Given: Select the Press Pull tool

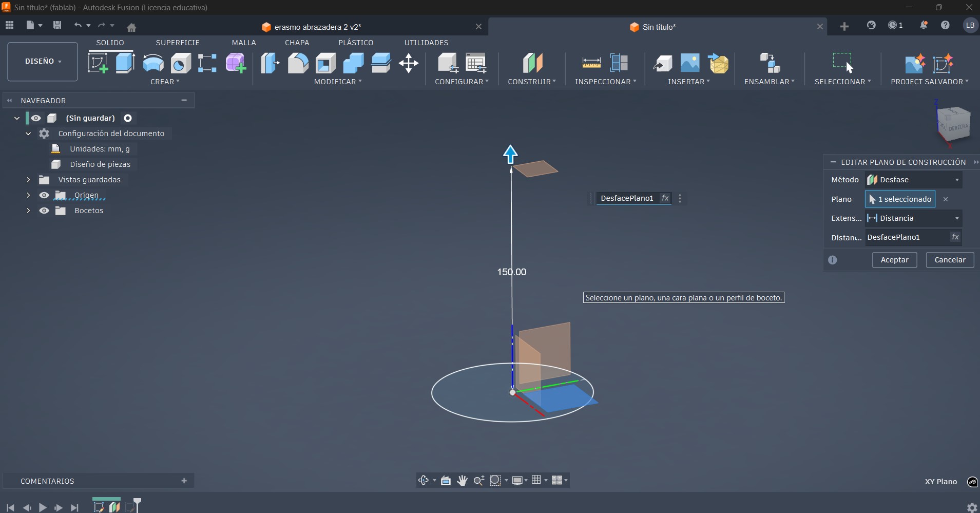Looking at the screenshot, I should [x=270, y=63].
